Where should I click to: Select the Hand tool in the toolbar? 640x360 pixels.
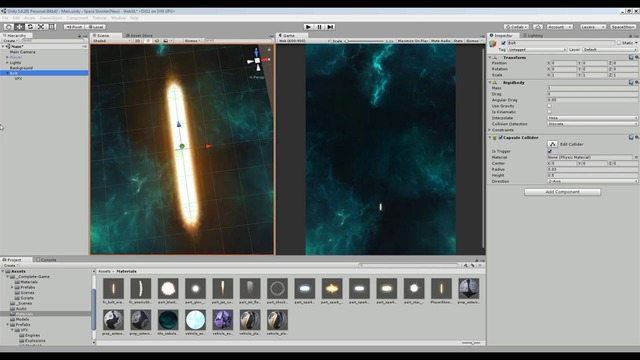[8, 27]
